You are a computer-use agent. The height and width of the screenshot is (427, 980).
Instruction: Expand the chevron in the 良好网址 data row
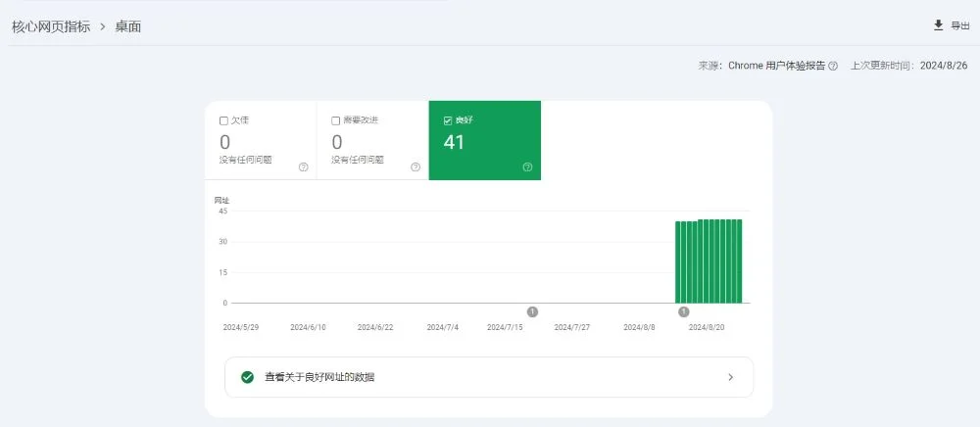730,377
